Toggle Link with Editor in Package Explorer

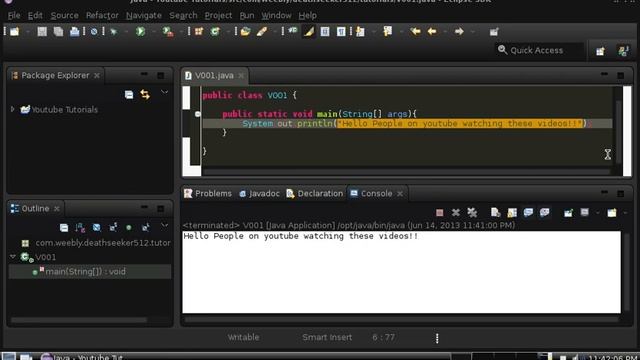(x=145, y=95)
